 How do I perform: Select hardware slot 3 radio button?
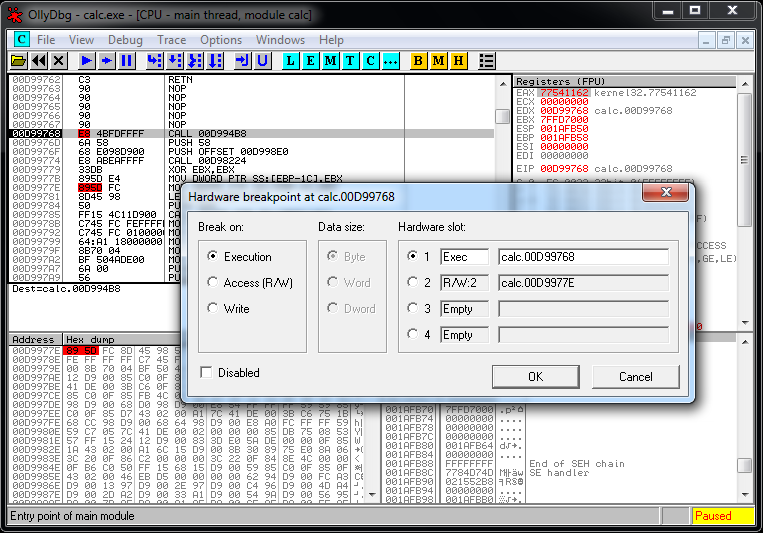(412, 308)
